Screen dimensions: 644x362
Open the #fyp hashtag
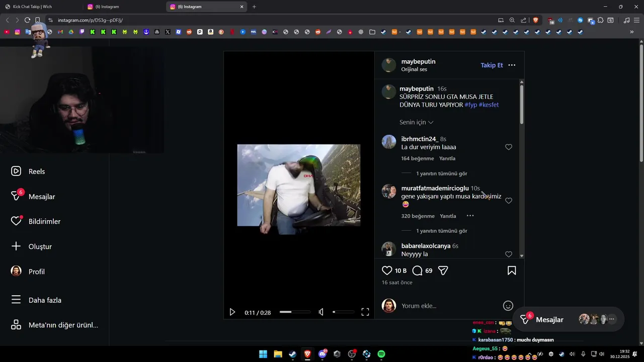pos(470,105)
